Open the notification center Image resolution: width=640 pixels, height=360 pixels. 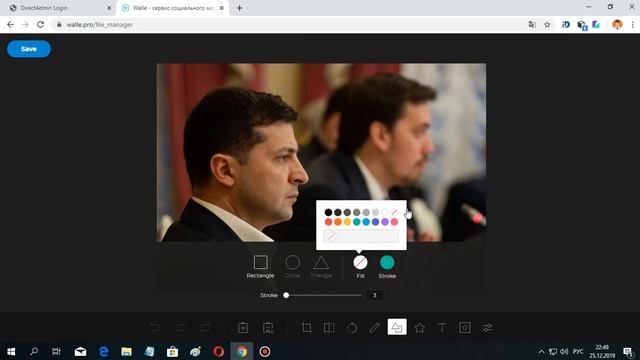click(x=629, y=351)
